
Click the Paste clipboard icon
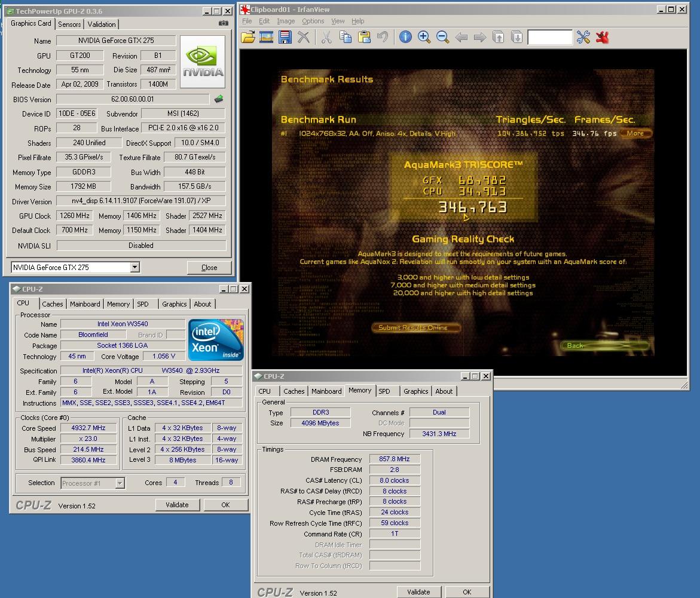[364, 37]
